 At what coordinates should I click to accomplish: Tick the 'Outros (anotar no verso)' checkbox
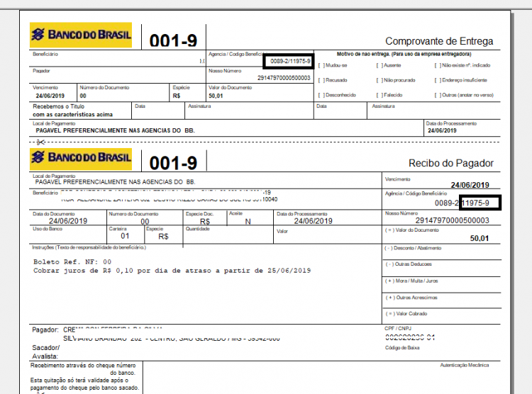click(438, 95)
